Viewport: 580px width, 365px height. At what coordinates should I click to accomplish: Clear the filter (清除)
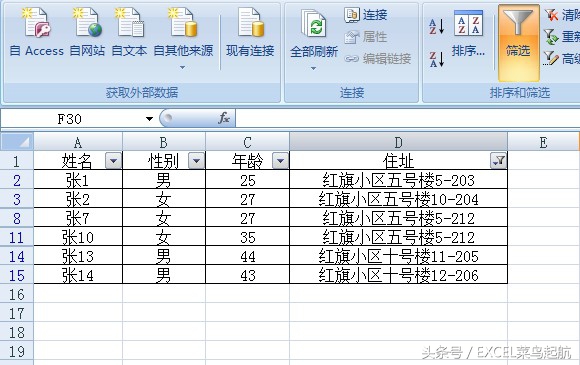point(562,15)
